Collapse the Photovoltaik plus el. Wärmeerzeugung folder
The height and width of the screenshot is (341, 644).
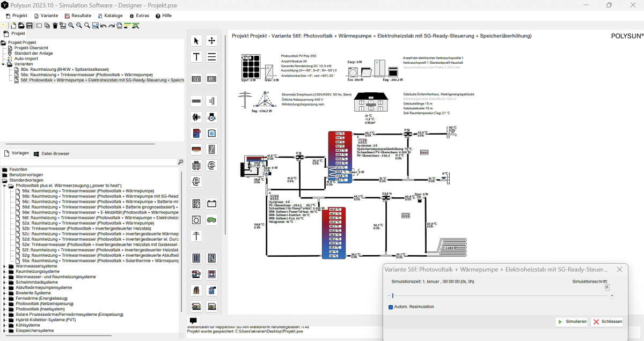coord(4,186)
